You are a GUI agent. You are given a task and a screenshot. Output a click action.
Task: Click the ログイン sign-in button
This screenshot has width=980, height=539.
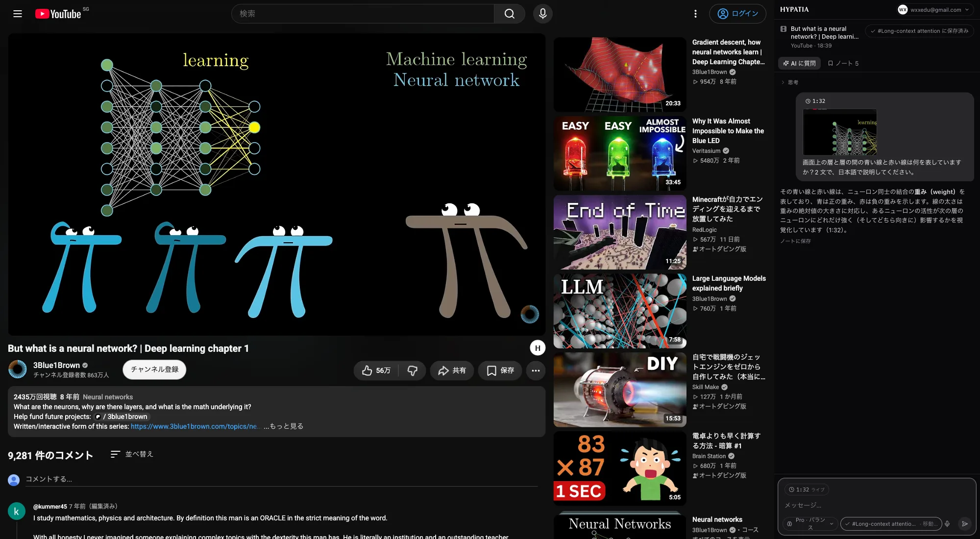coord(737,14)
